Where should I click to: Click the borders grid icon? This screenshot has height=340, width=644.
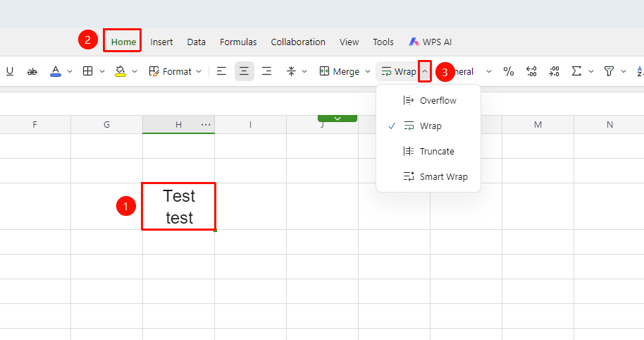tap(87, 71)
